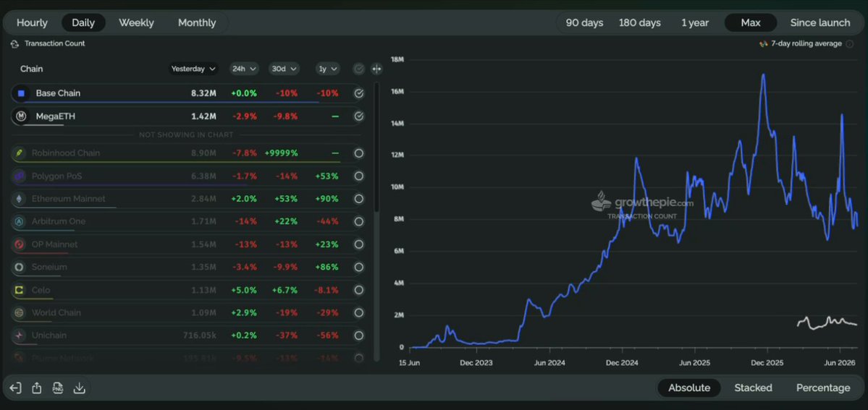
Task: Switch chart to Percentage mode
Action: click(822, 388)
